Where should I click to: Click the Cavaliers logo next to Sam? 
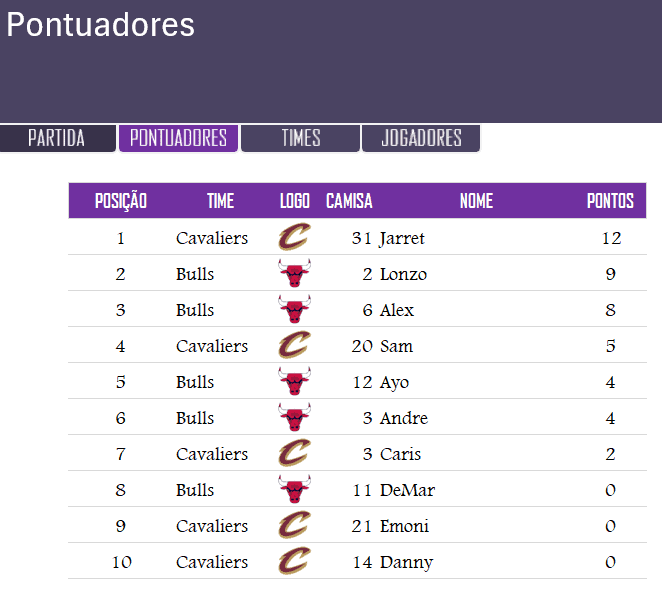pyautogui.click(x=294, y=345)
